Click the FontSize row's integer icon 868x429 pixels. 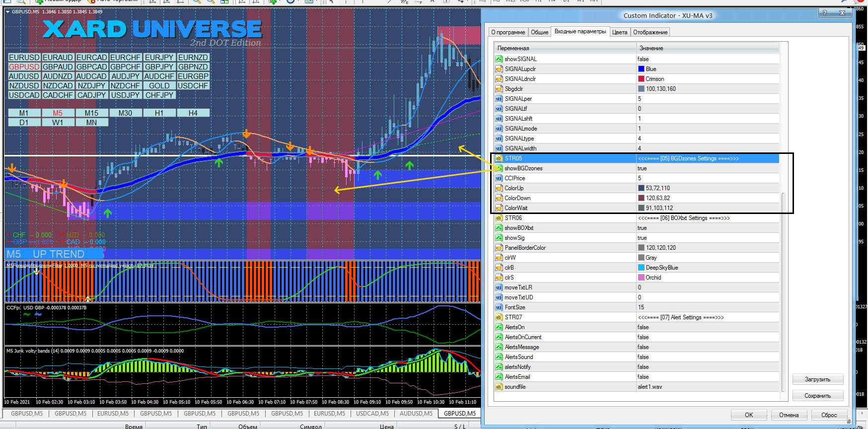point(499,307)
